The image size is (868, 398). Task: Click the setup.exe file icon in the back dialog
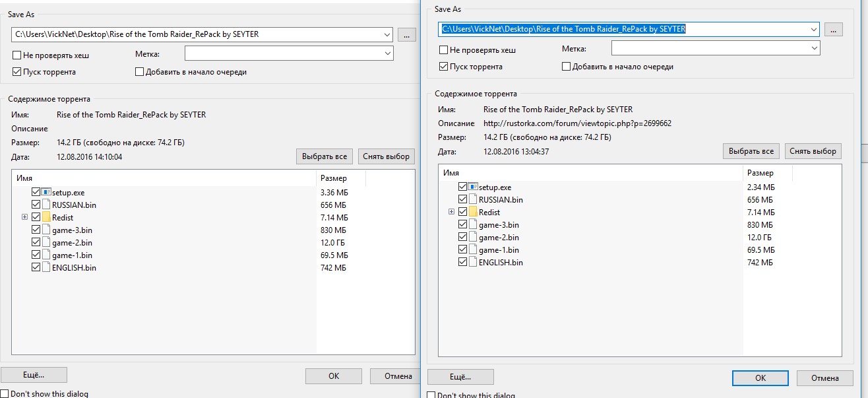46,192
